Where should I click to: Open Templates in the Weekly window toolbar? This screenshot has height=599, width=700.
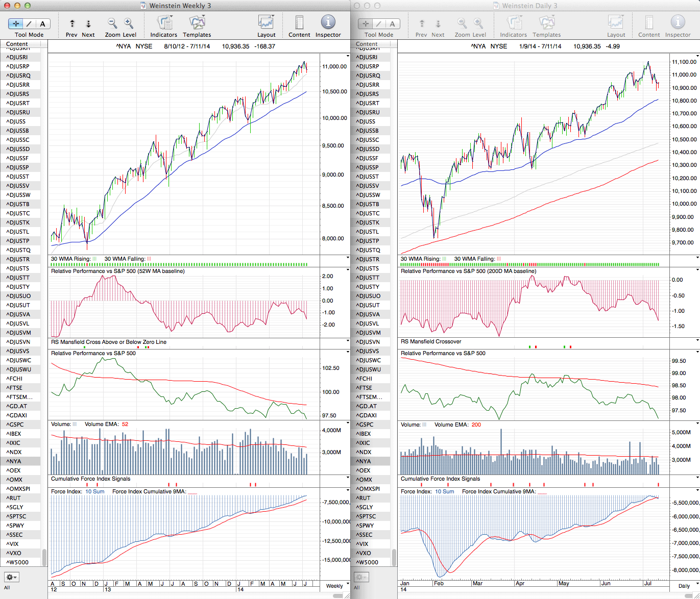tap(197, 23)
